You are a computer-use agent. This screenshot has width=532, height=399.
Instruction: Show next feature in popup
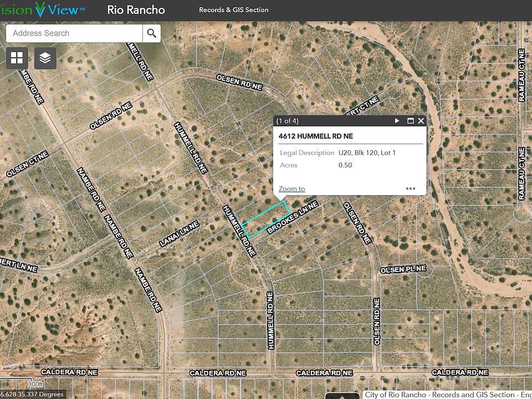click(x=397, y=121)
